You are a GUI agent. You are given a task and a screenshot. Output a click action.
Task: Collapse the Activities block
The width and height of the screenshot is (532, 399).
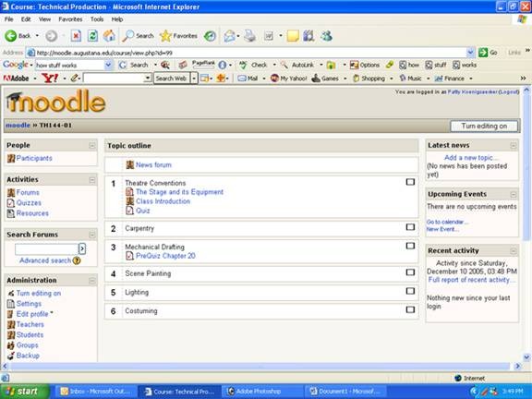(x=92, y=180)
